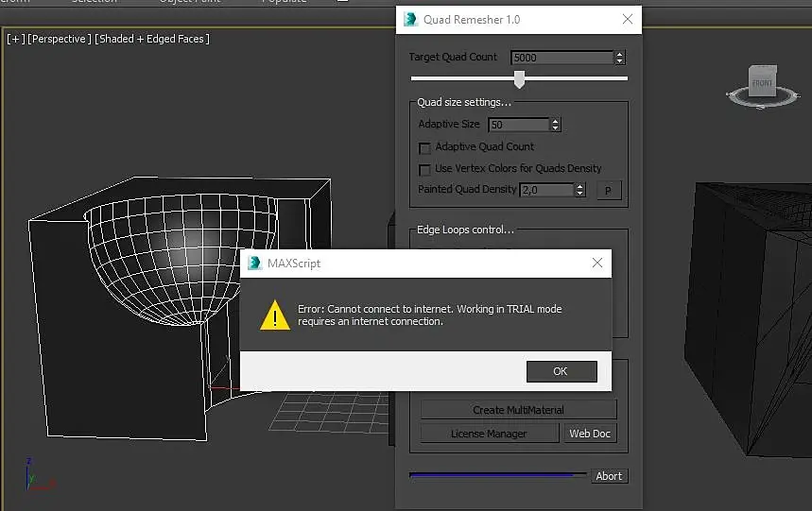Click the ViewCube FRONT face
Screen dimensions: 812x511
click(762, 82)
